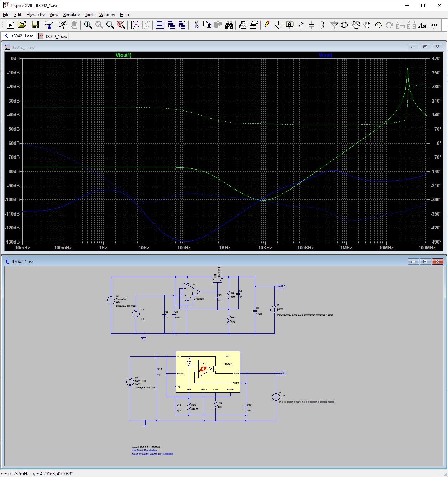
Task: Place a Capacitor component
Action: [x=312, y=25]
